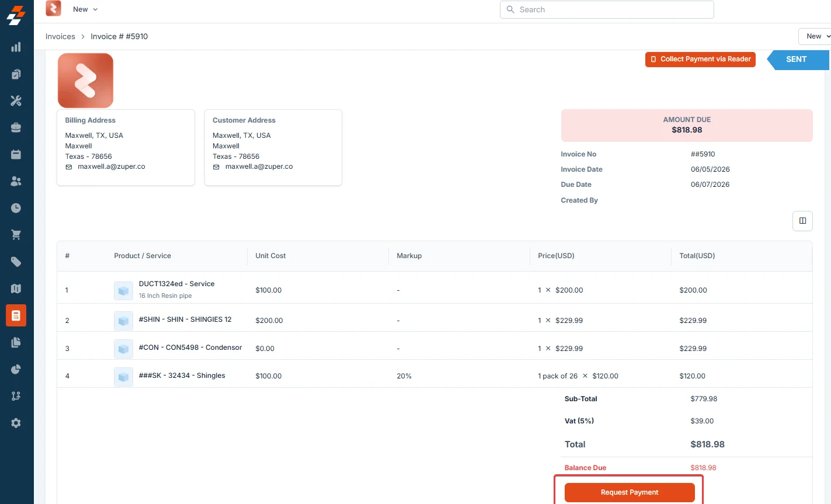Open the map sidebar icon
The height and width of the screenshot is (504, 831).
point(16,289)
